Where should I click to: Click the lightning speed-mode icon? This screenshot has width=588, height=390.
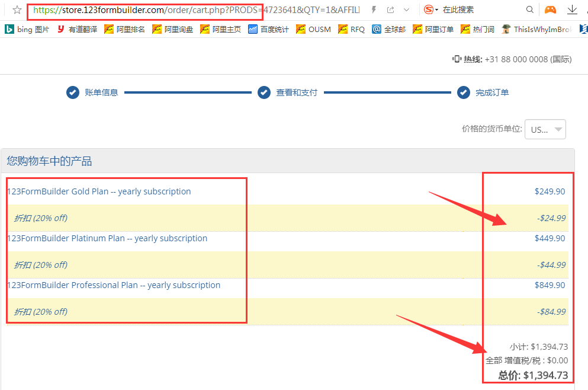click(374, 9)
